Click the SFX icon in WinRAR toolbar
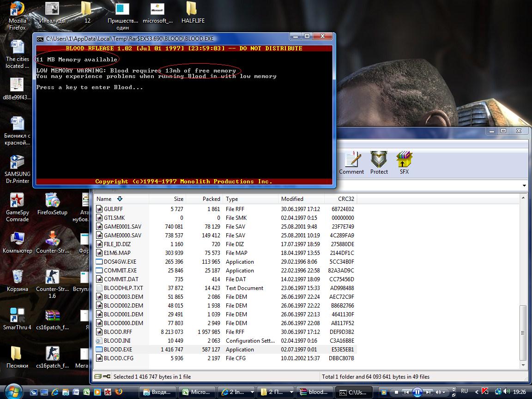 pos(404,163)
